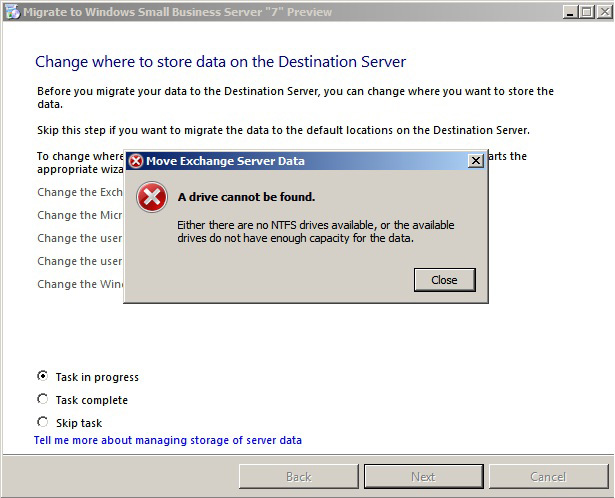Open the managing storage of server data link

click(x=168, y=440)
